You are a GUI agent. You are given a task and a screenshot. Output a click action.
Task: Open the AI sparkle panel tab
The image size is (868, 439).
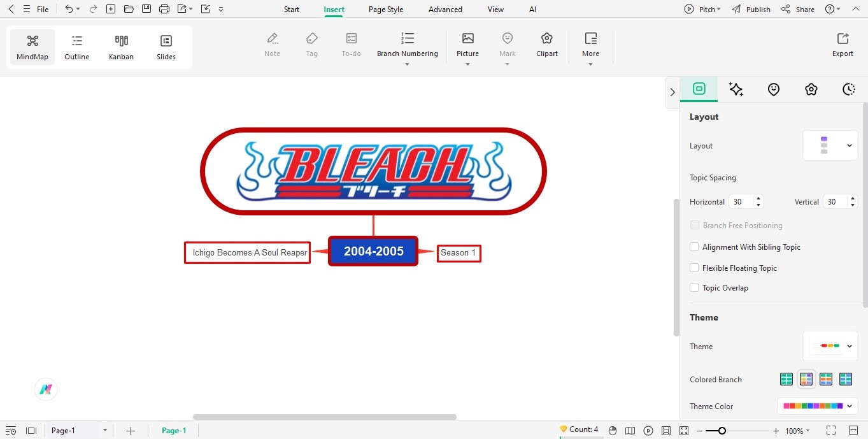pyautogui.click(x=736, y=89)
